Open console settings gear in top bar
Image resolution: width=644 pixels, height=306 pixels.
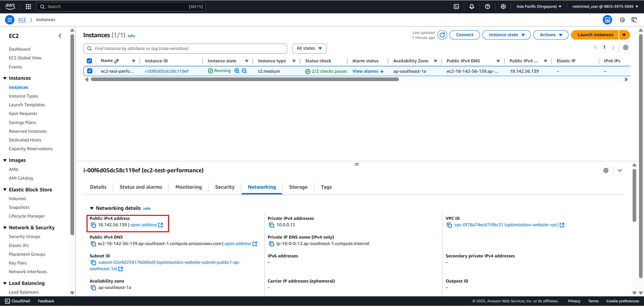point(503,6)
